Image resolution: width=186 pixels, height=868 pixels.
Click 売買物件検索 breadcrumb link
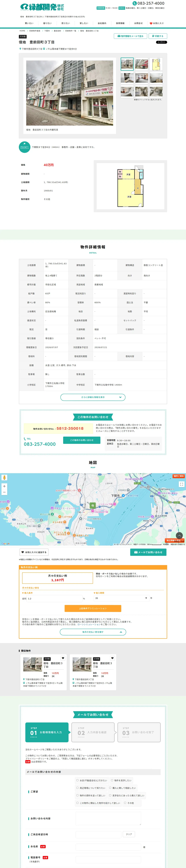[x=34, y=31]
